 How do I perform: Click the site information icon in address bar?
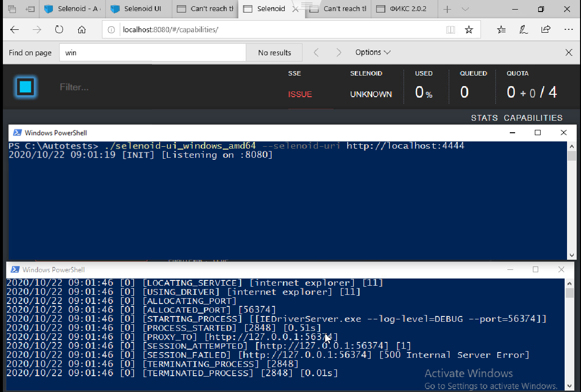pos(112,30)
